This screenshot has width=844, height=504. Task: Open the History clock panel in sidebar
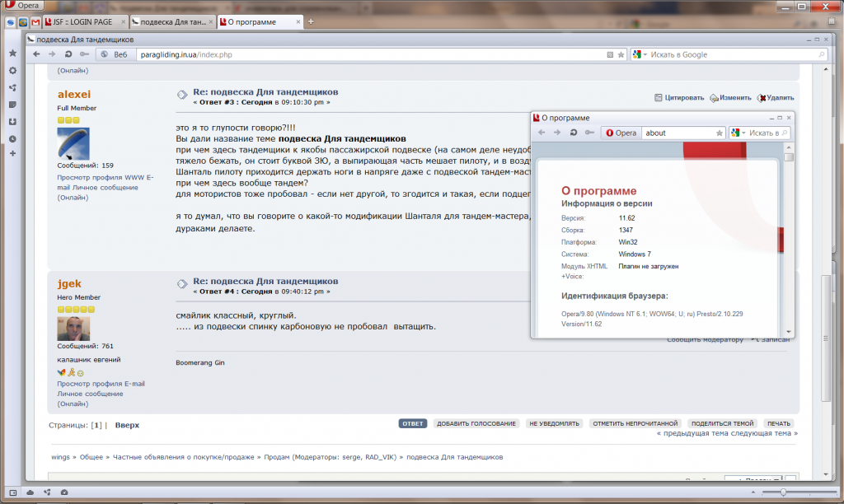tap(12, 138)
